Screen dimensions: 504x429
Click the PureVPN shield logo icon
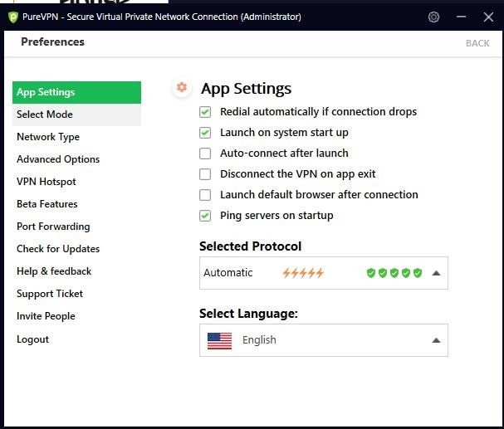13,17
